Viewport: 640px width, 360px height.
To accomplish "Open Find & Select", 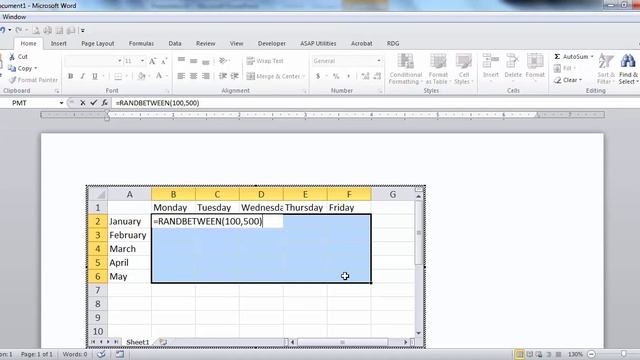I will click(629, 69).
